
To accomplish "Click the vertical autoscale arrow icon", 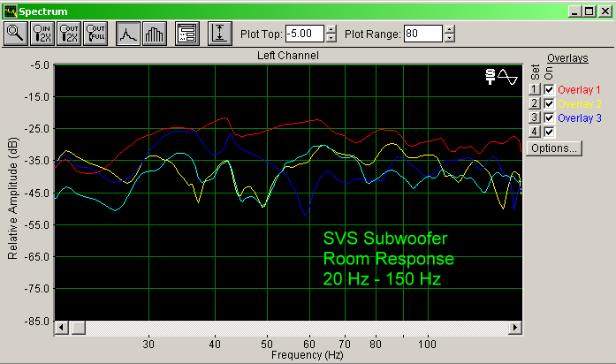I will 219,34.
